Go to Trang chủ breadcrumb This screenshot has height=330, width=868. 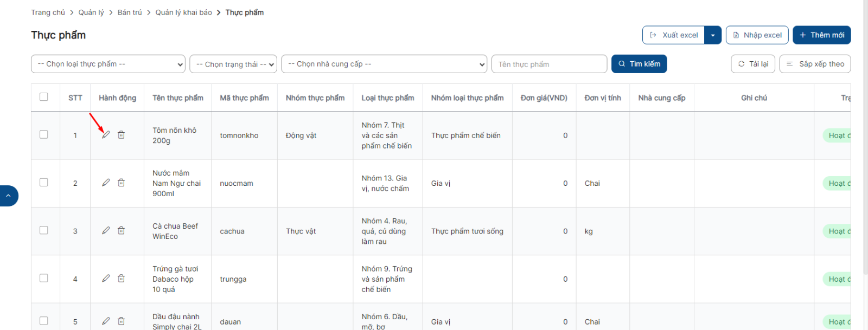(x=48, y=12)
